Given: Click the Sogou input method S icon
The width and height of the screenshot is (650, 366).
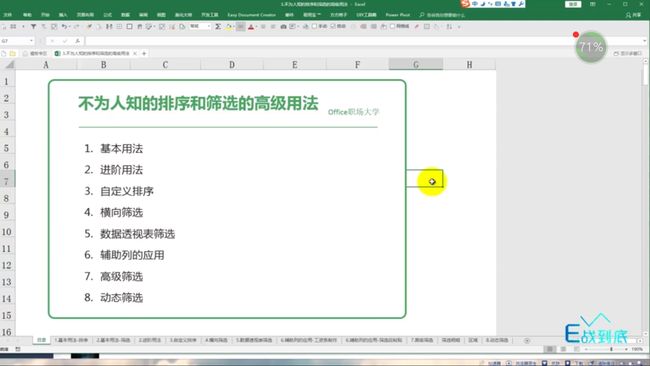Looking at the screenshot, I should 465,4.
